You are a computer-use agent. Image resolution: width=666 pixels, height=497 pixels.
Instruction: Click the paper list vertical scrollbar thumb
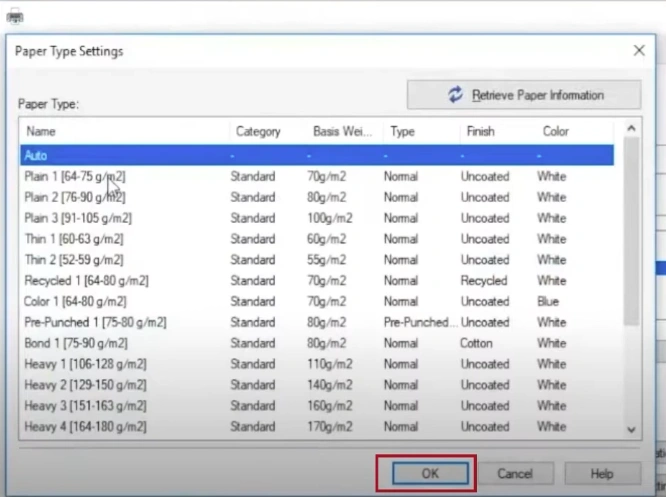click(x=632, y=232)
